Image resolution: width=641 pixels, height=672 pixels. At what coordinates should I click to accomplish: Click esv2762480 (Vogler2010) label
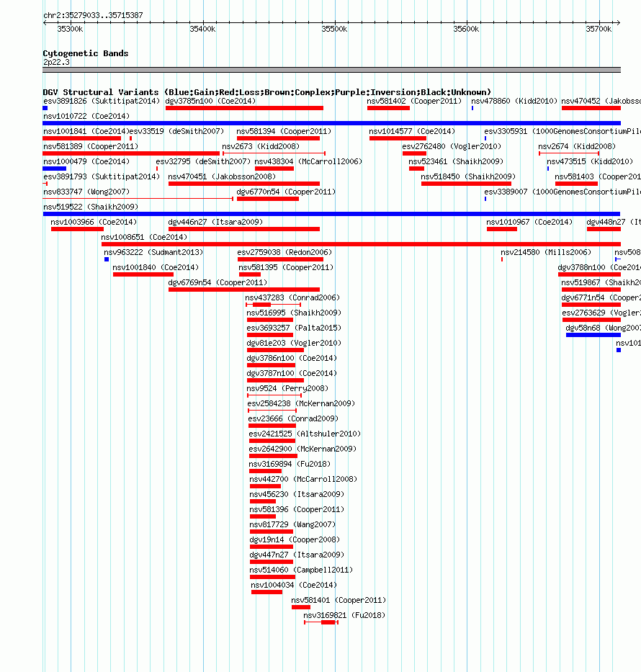click(x=452, y=146)
